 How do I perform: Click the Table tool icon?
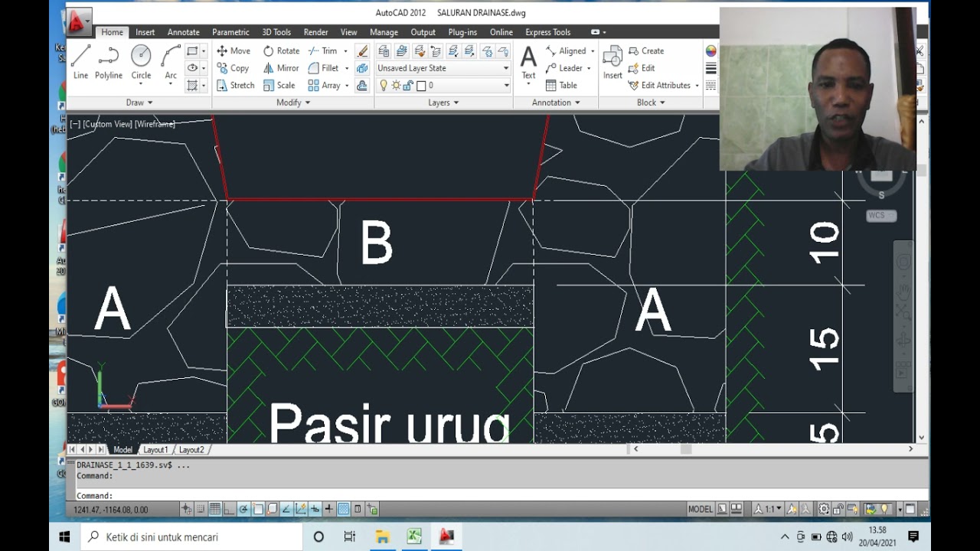[561, 85]
